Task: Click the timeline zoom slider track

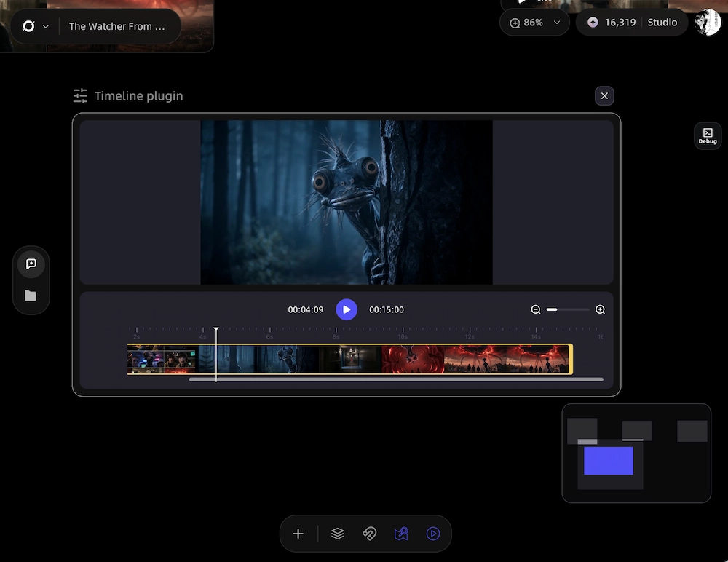Action: coord(568,309)
